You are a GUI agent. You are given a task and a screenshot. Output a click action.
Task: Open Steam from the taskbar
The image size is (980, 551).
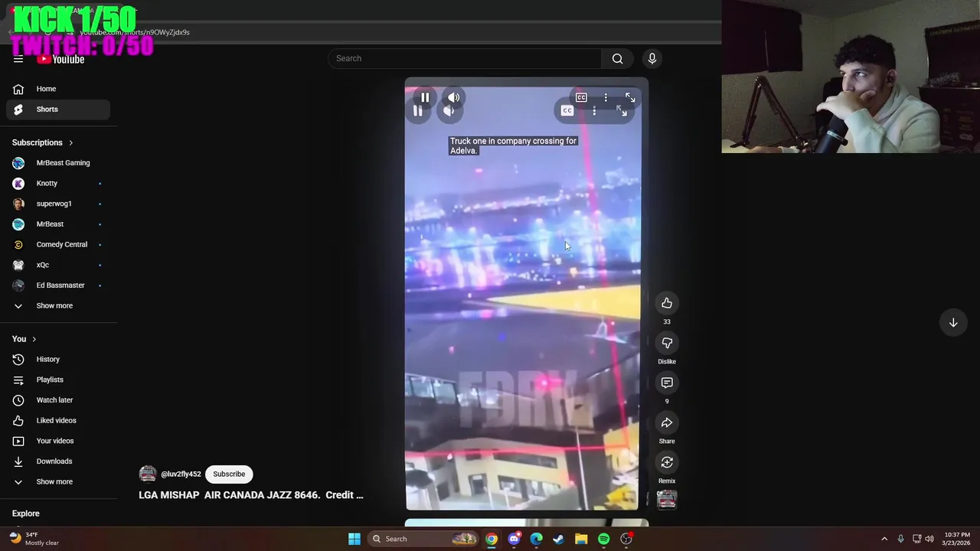559,539
